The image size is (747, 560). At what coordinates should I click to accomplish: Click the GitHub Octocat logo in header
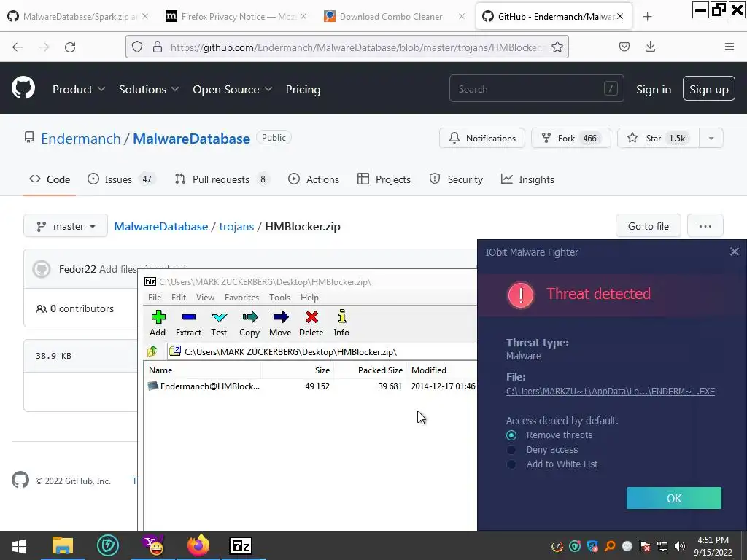[x=23, y=88]
